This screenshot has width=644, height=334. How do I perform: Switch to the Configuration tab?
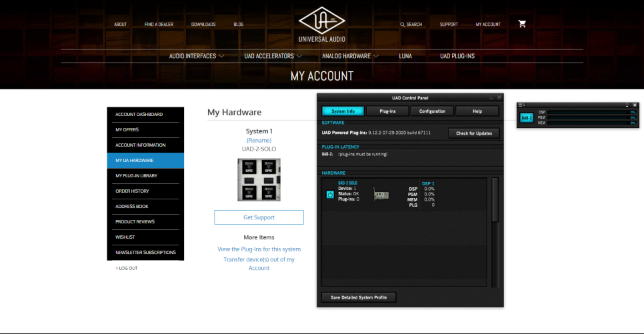[x=432, y=111]
